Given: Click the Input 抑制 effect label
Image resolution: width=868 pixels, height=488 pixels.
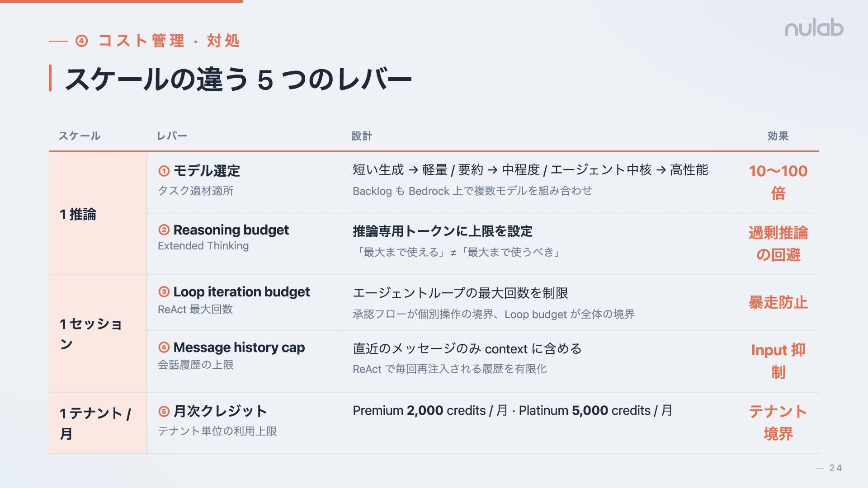Looking at the screenshot, I should pyautogui.click(x=778, y=361).
